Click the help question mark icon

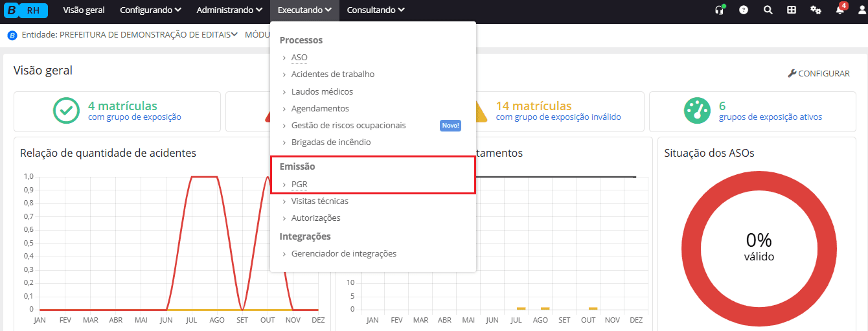[744, 10]
